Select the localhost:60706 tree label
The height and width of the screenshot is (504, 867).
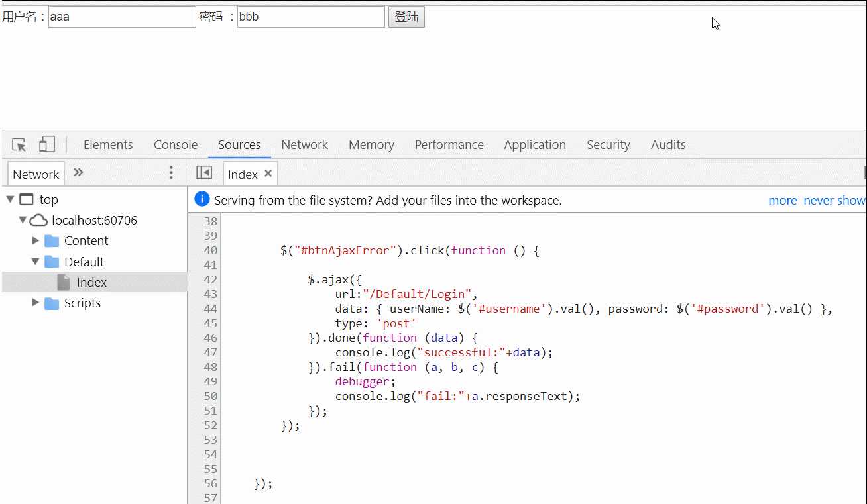click(x=95, y=221)
